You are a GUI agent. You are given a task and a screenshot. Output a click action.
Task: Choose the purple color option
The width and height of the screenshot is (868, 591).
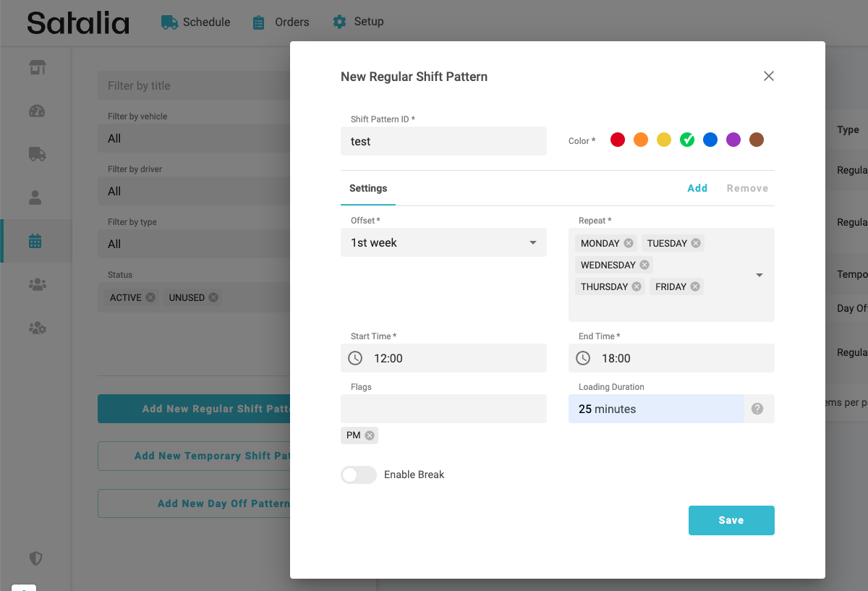pos(733,140)
